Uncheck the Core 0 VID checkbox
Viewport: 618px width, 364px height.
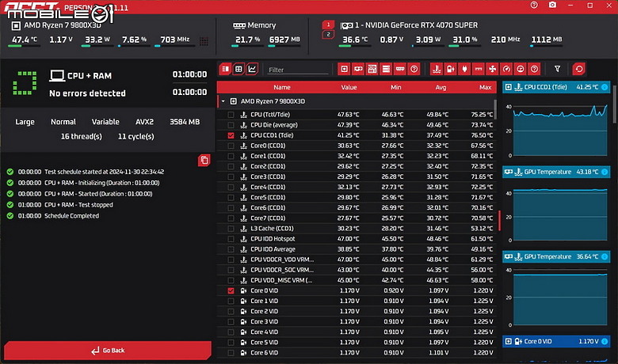click(231, 291)
